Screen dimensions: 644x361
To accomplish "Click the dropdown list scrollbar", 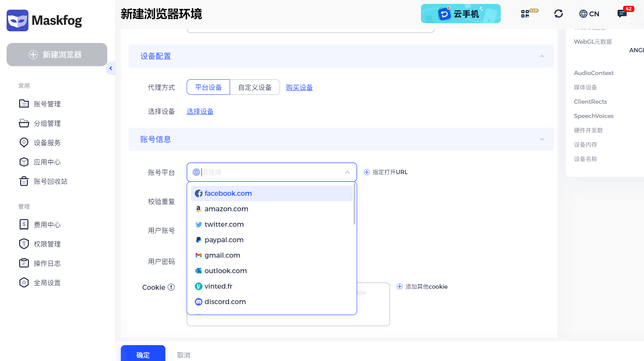I will pos(354,204).
